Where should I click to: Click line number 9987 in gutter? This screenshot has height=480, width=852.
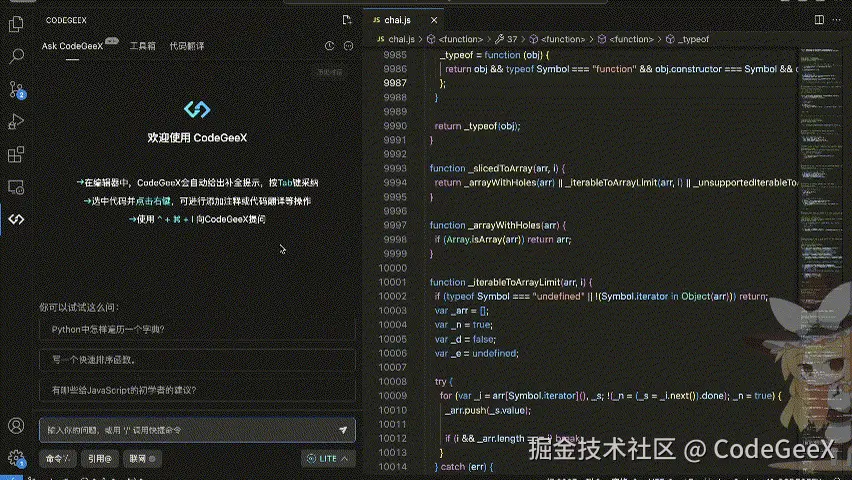point(395,83)
